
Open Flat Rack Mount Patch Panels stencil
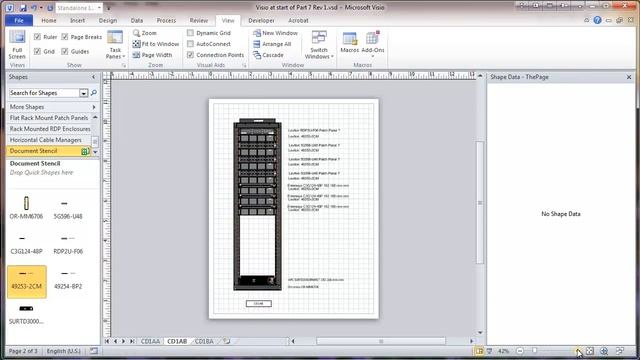pos(49,118)
